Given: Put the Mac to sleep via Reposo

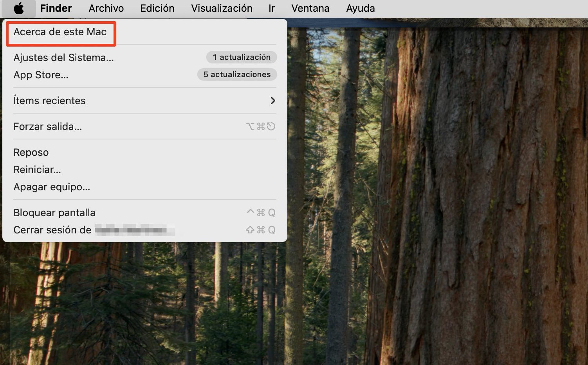Looking at the screenshot, I should (31, 152).
